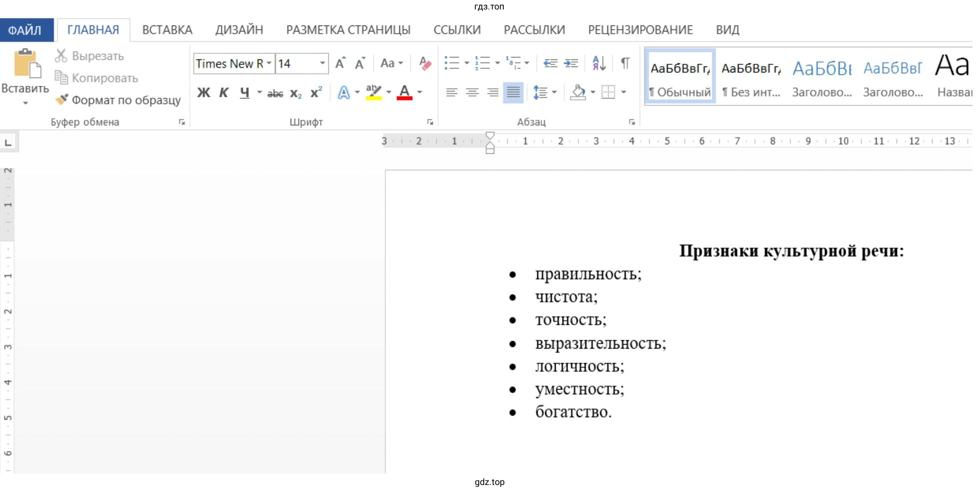The height and width of the screenshot is (492, 980).
Task: Click Копировать copy button
Action: point(96,78)
